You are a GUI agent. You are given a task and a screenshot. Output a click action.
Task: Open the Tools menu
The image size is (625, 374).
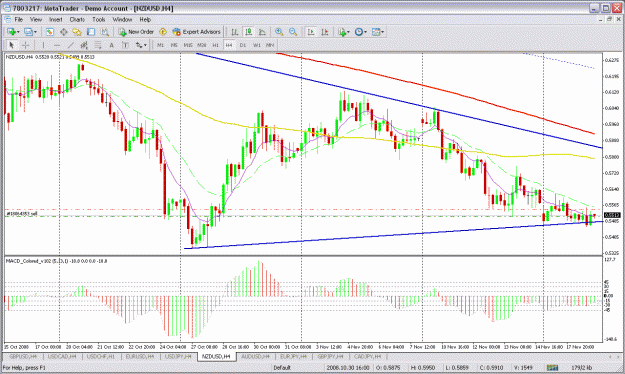pyautogui.click(x=98, y=19)
